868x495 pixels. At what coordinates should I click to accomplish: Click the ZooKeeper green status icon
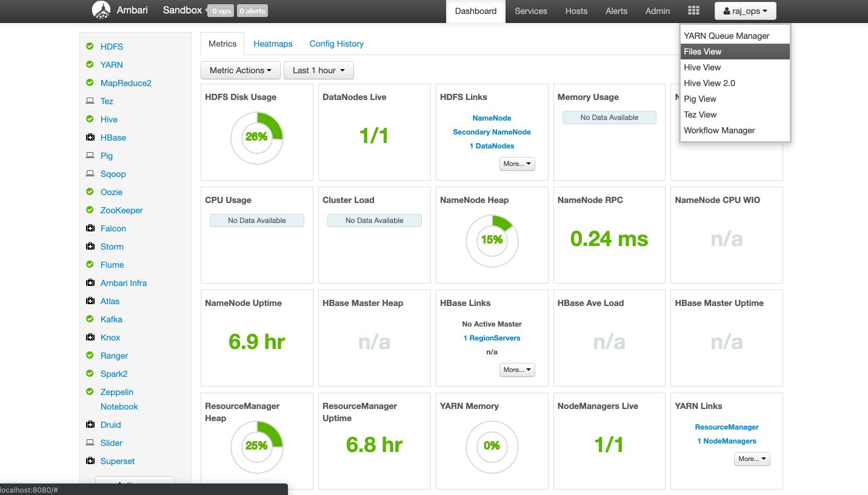click(x=90, y=210)
